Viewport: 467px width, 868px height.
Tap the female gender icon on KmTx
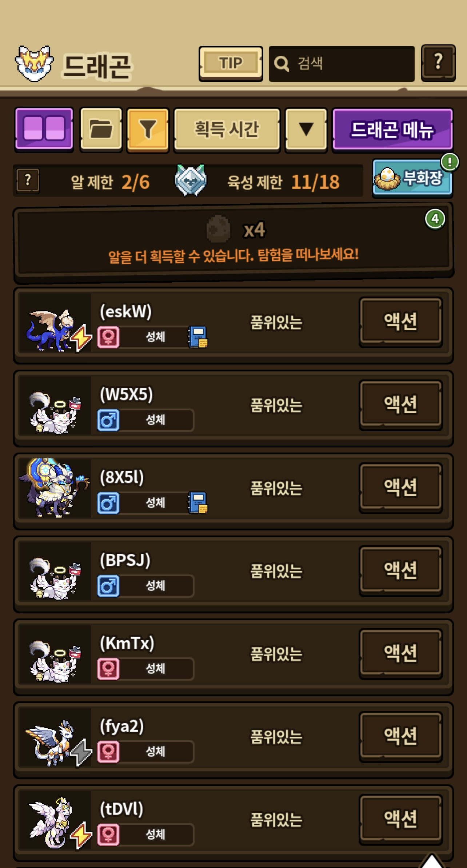[x=108, y=669]
